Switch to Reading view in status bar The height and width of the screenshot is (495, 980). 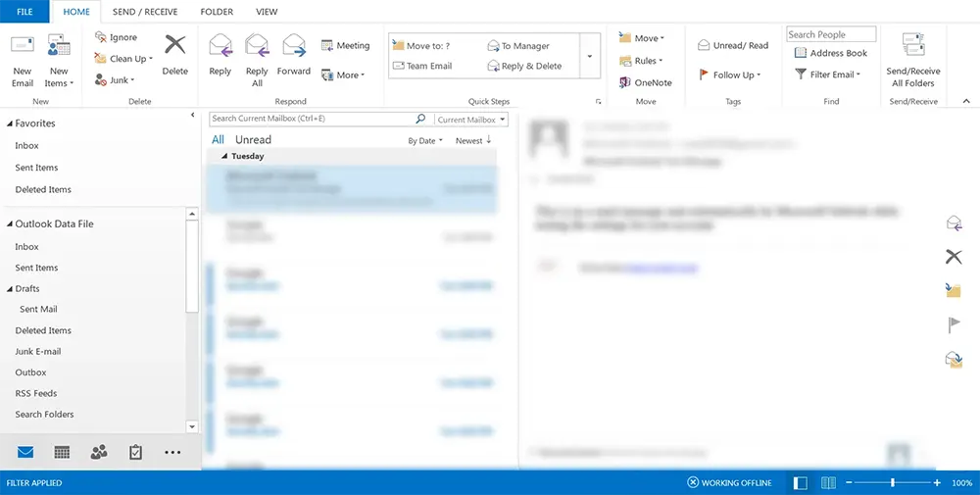tap(829, 482)
